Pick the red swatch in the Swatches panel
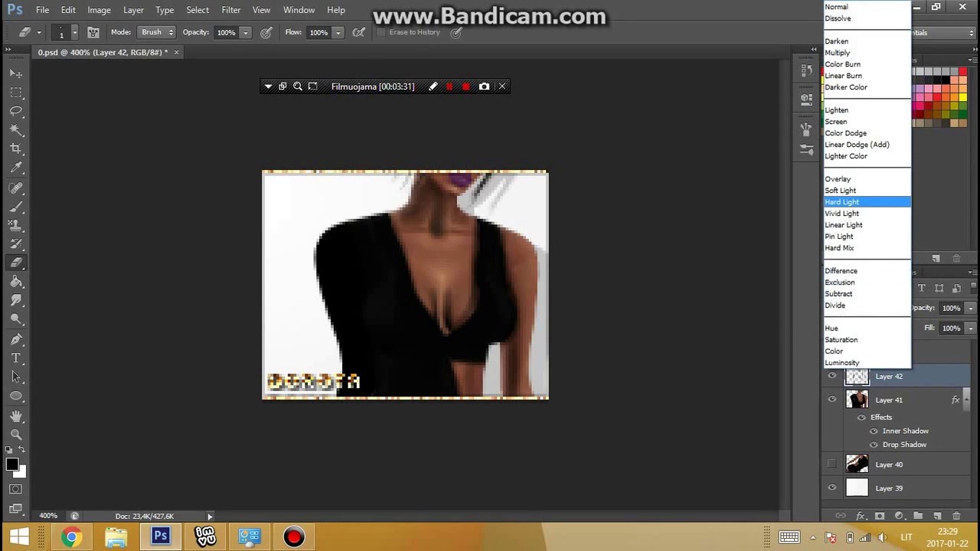 962,70
